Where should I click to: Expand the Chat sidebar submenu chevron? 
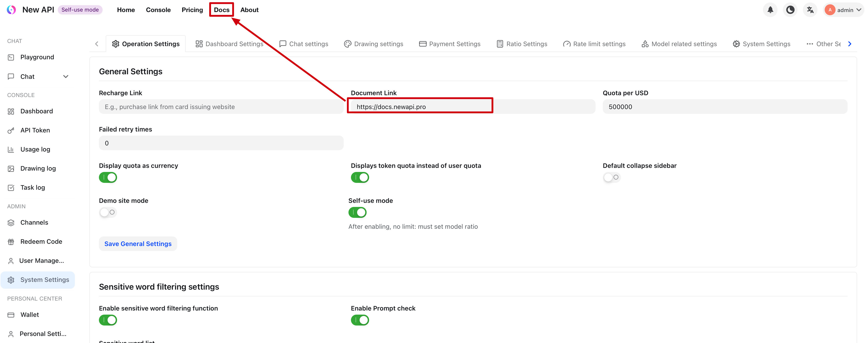click(66, 77)
